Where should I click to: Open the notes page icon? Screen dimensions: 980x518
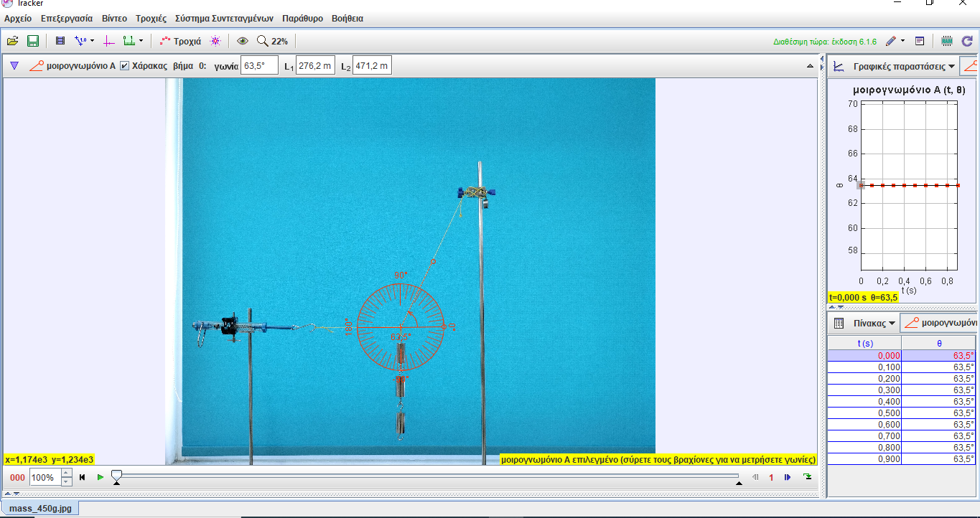click(920, 41)
